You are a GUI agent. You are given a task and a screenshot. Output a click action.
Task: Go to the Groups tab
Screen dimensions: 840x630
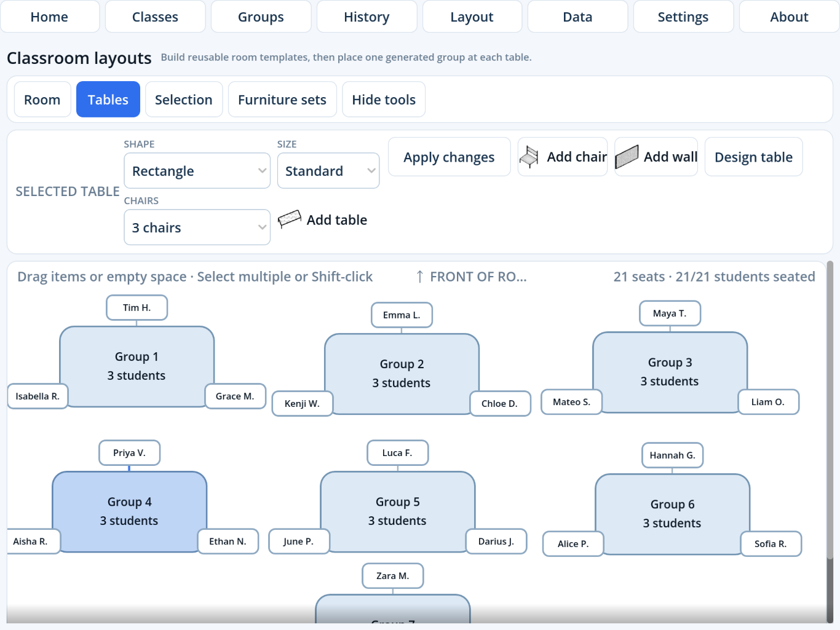[261, 17]
